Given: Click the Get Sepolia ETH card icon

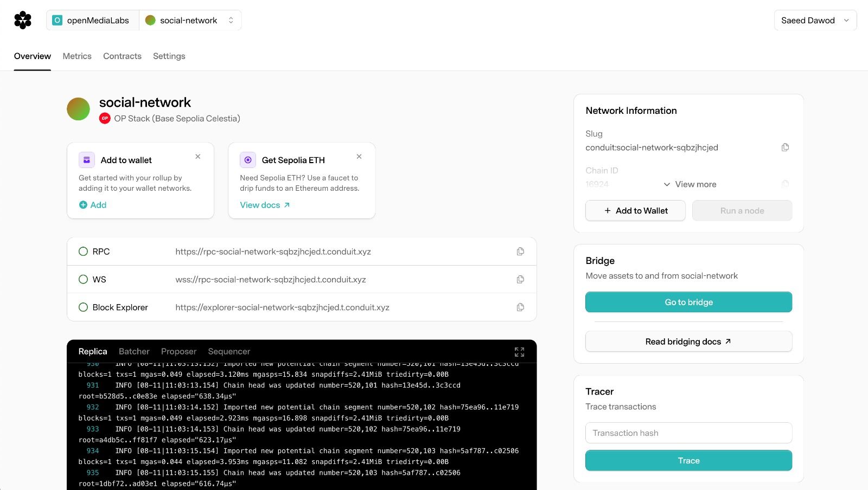Looking at the screenshot, I should [248, 160].
